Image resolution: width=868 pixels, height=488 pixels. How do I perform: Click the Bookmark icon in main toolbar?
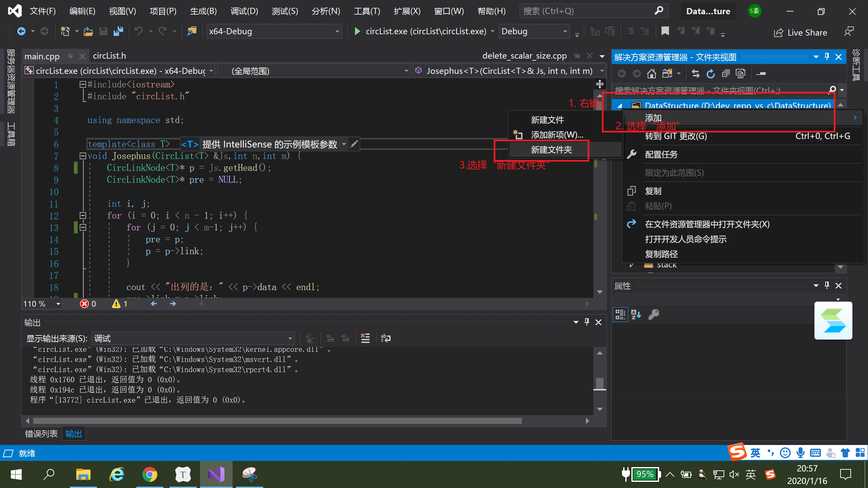point(665,32)
